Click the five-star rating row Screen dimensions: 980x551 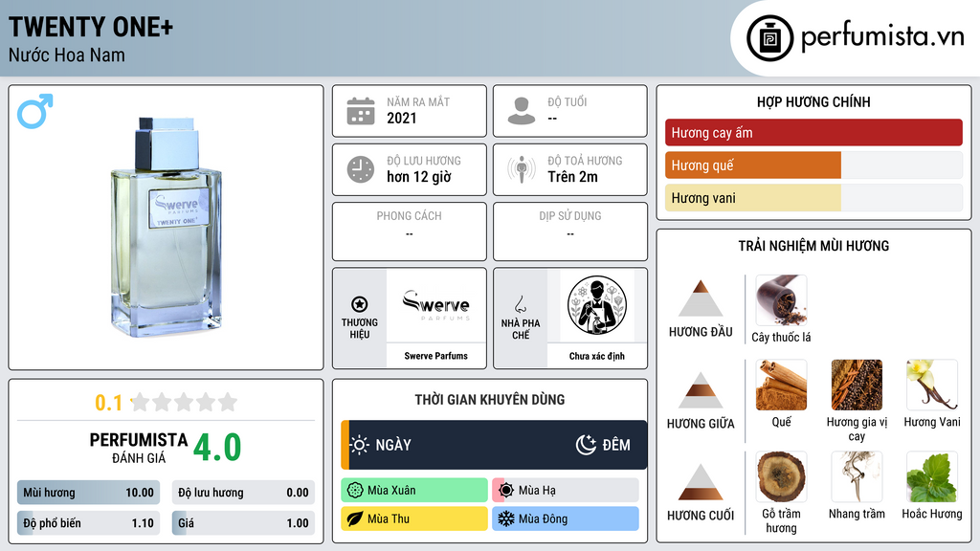pyautogui.click(x=184, y=402)
